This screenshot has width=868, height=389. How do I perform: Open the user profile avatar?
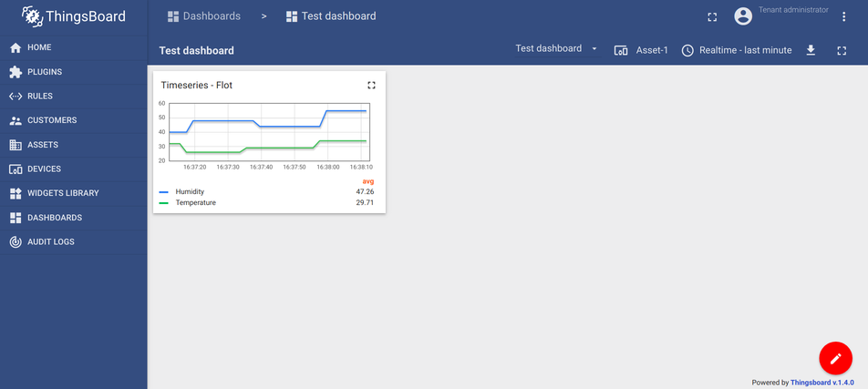743,16
